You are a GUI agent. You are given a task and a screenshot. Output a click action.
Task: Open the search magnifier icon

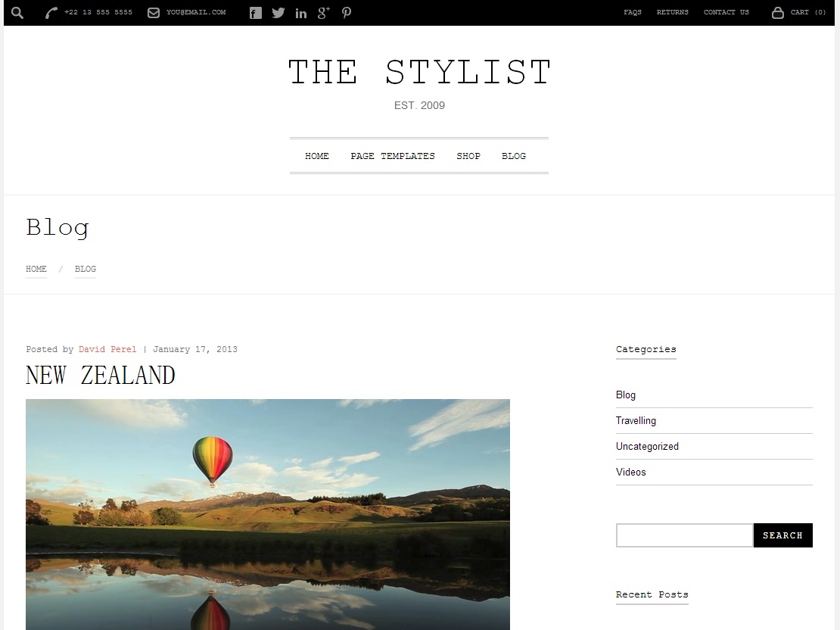click(x=17, y=12)
